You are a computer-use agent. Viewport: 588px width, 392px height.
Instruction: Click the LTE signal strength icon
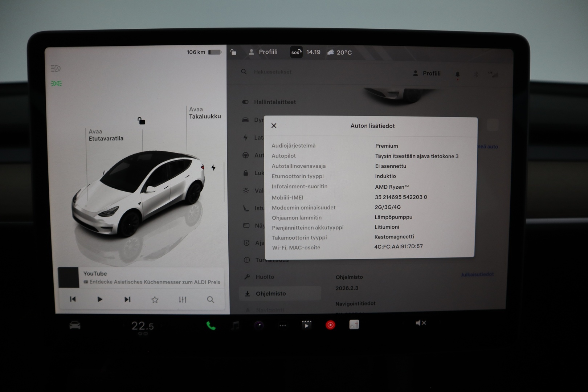[x=494, y=74]
